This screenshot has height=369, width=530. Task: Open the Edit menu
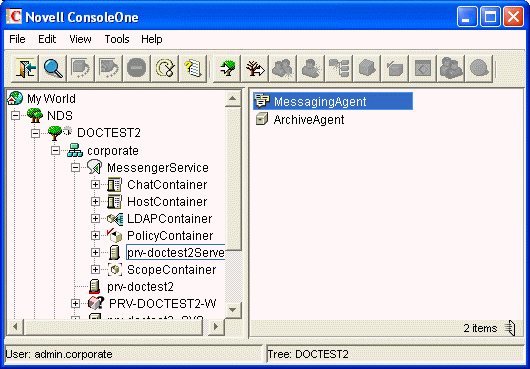[47, 39]
